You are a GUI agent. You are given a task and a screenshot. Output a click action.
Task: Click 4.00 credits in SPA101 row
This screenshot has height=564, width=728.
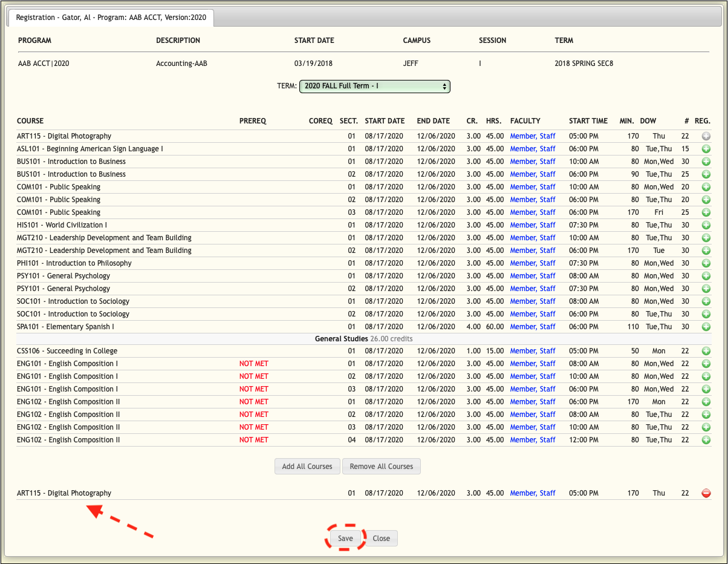tap(473, 327)
